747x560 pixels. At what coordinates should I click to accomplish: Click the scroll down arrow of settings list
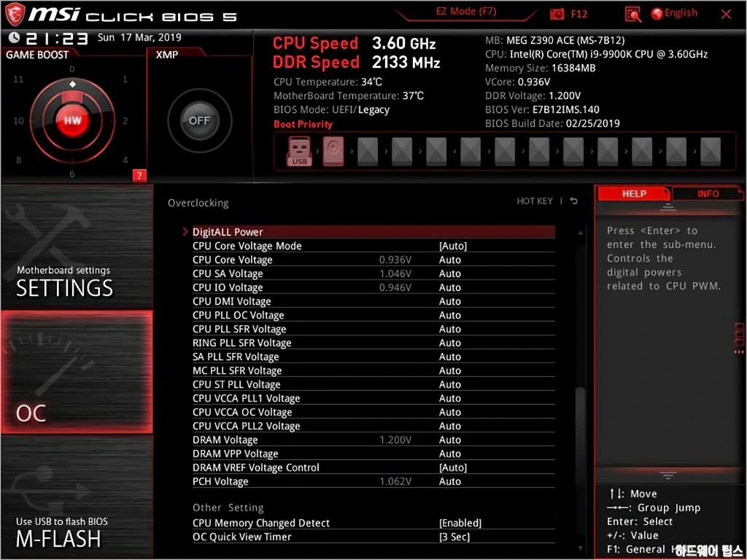[x=580, y=549]
